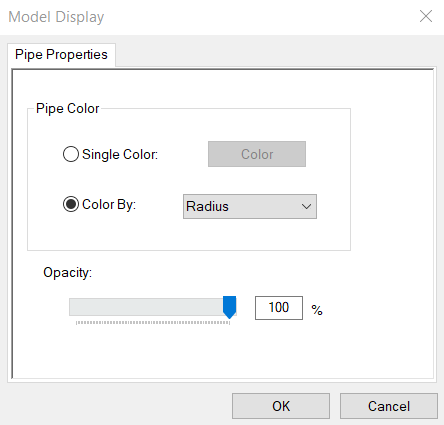Click the percent sign next to opacity field
Image resolution: width=444 pixels, height=425 pixels.
(317, 310)
